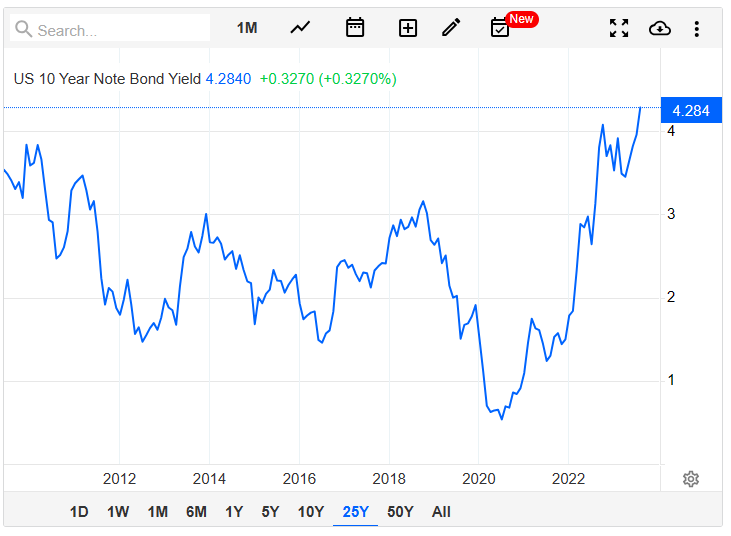
Task: Click the chart type line icon
Action: (x=300, y=28)
